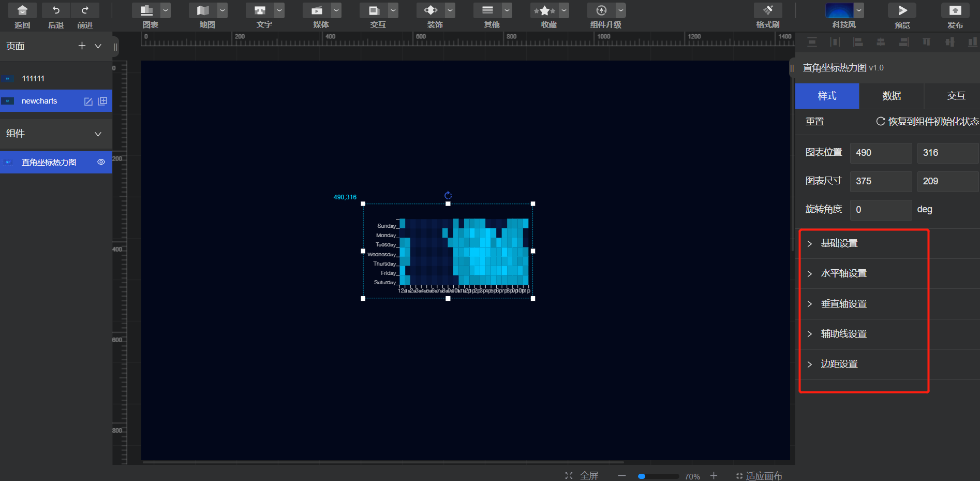Switch to the 样式 tab
Image resolution: width=980 pixels, height=481 pixels.
pos(827,96)
